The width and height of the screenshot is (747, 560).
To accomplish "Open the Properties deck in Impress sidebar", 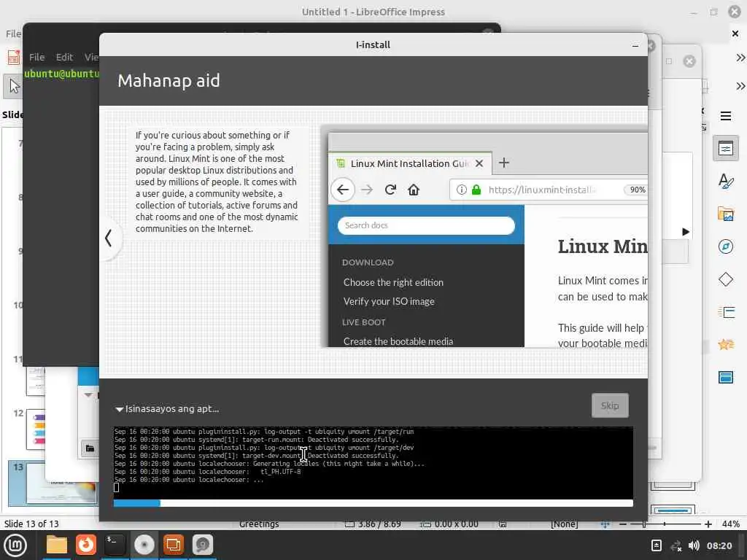I will point(726,149).
